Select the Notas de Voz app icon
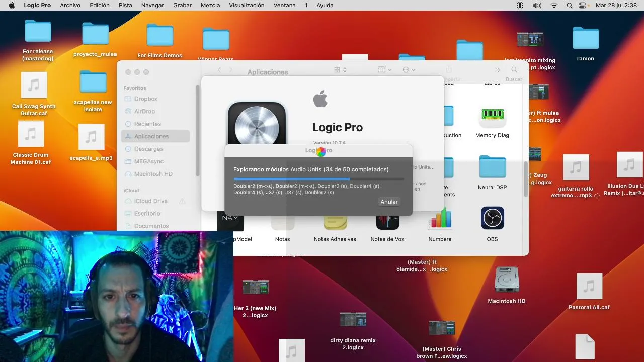The width and height of the screenshot is (644, 362). click(x=387, y=220)
